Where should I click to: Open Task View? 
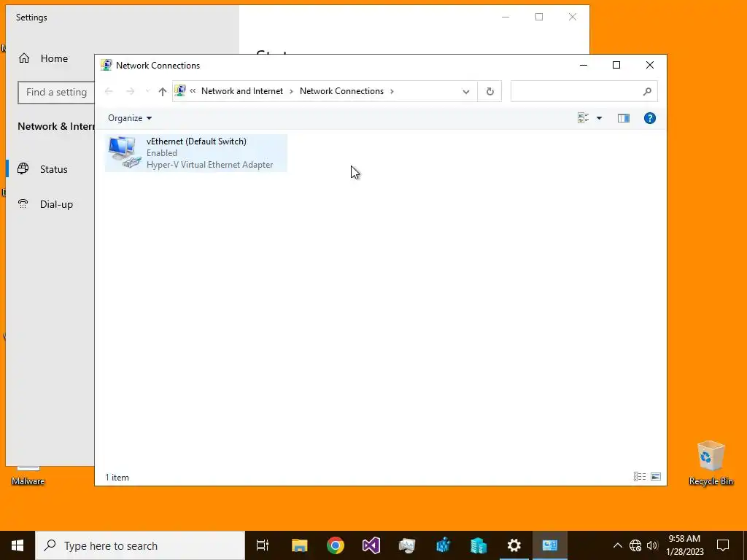[x=263, y=545]
